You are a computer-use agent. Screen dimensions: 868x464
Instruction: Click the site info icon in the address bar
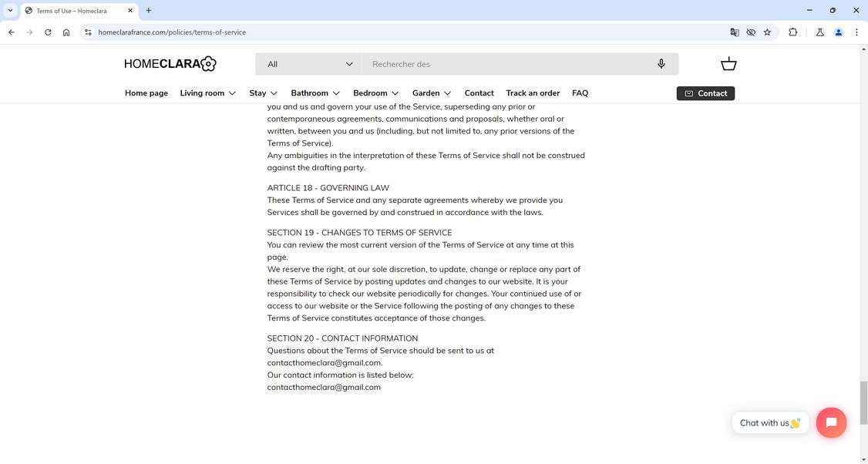click(87, 32)
